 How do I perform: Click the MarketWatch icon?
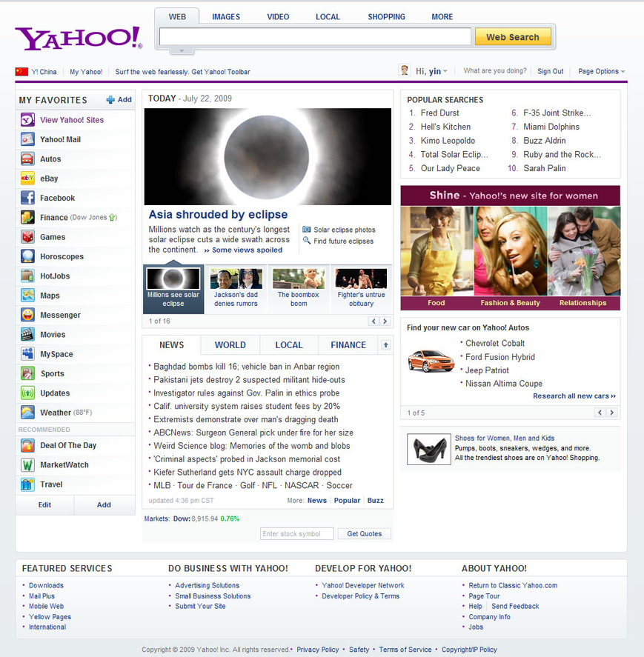(x=27, y=465)
